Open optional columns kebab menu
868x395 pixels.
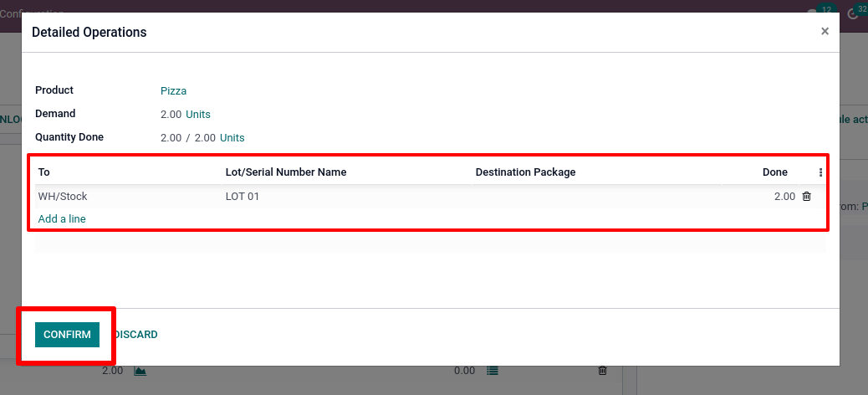(820, 172)
